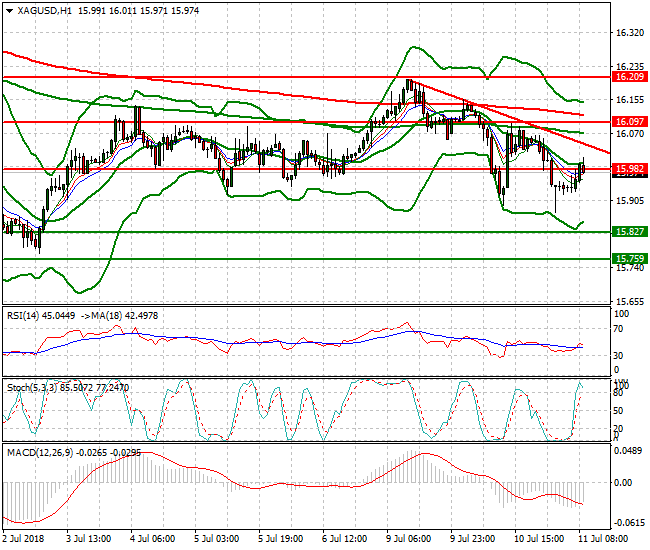Click the 11 Jul 08:00 time axis label
The width and height of the screenshot is (650, 550).
(603, 539)
